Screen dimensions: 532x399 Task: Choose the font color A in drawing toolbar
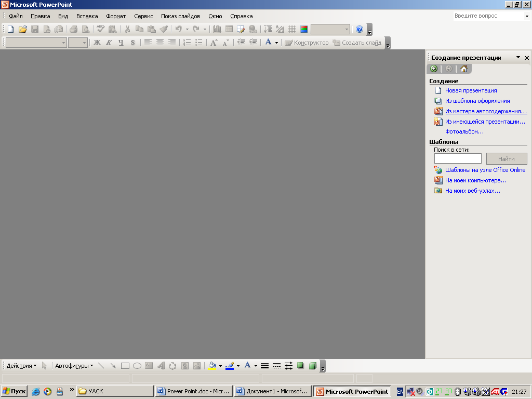247,366
